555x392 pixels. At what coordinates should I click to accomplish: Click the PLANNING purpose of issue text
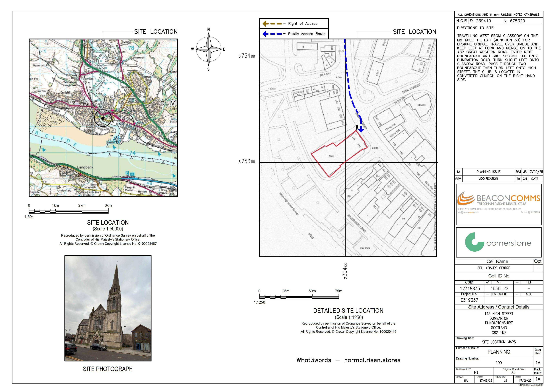coord(499,352)
